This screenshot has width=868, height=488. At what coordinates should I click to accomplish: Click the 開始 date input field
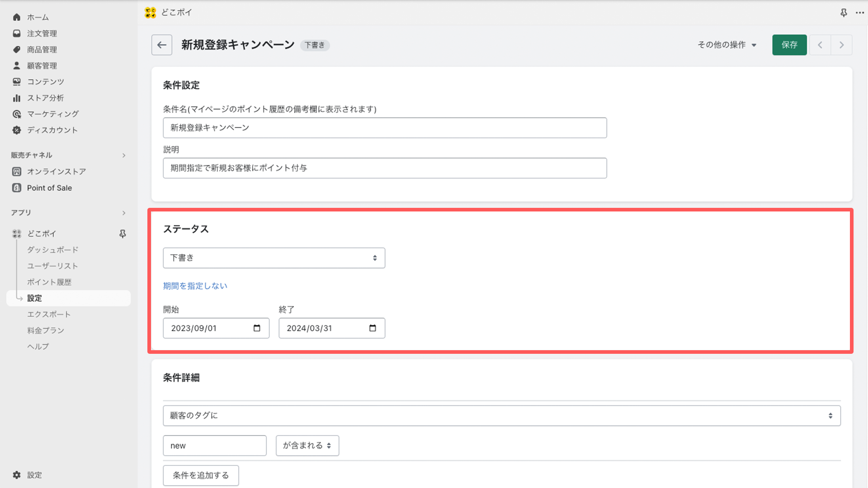point(216,328)
